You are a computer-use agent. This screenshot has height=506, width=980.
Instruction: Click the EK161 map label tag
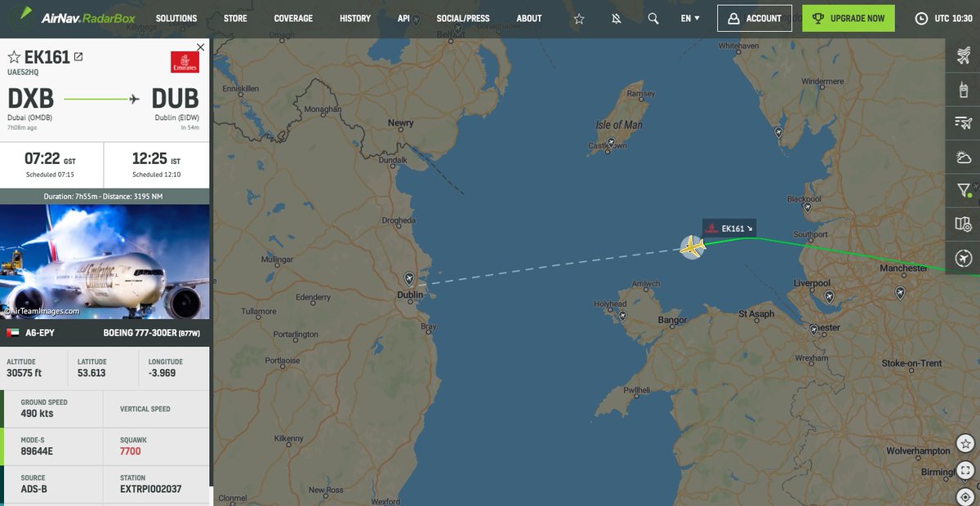(x=731, y=229)
